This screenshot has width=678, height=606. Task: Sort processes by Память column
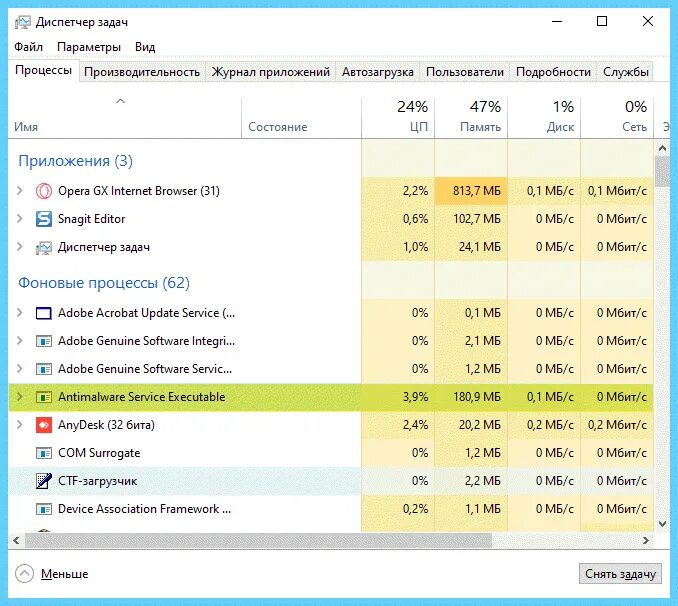tap(471, 117)
